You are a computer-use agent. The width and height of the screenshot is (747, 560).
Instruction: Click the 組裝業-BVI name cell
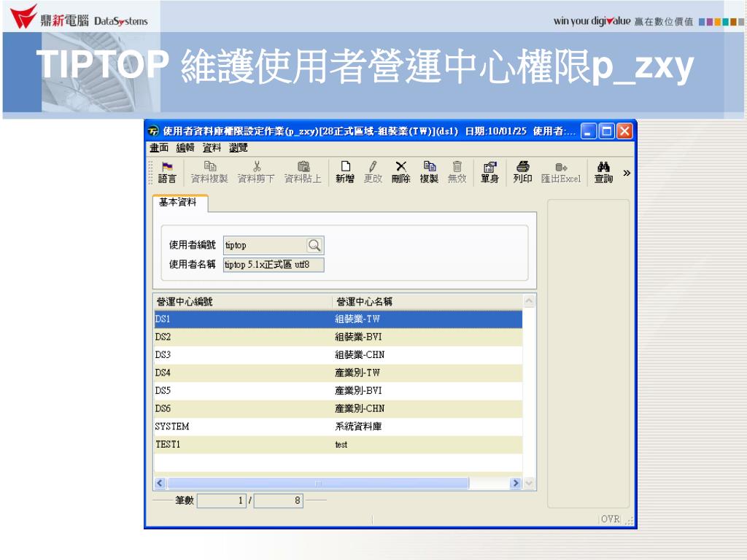358,337
